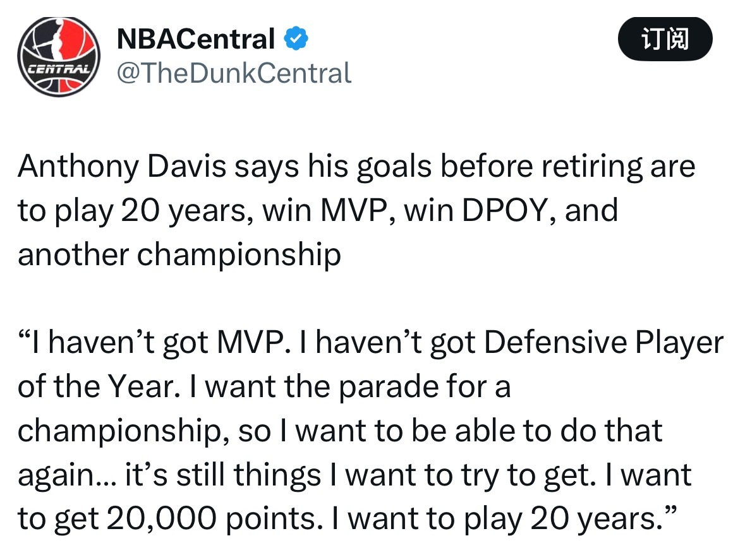Click "Defensive Player" in the quote
The width and height of the screenshot is (745, 560).
pos(603,342)
